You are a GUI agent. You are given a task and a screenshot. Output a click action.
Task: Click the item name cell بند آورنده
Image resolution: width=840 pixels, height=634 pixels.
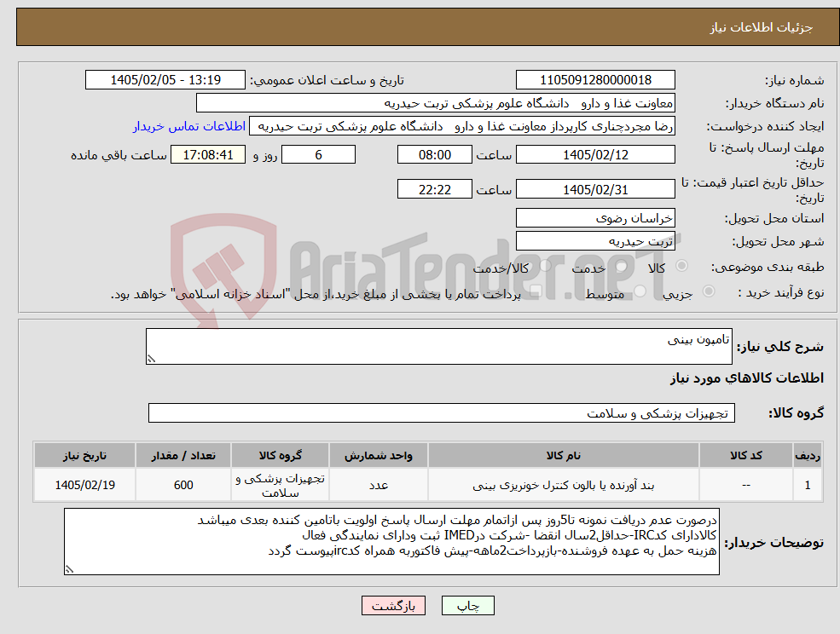click(563, 485)
